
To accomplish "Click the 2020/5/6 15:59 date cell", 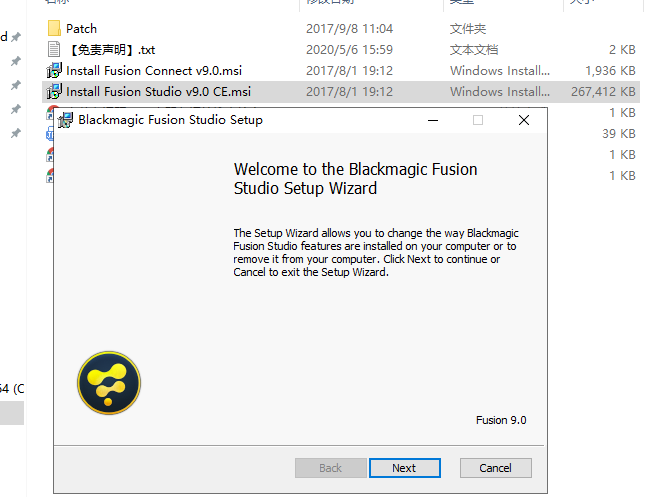I will 349,50.
